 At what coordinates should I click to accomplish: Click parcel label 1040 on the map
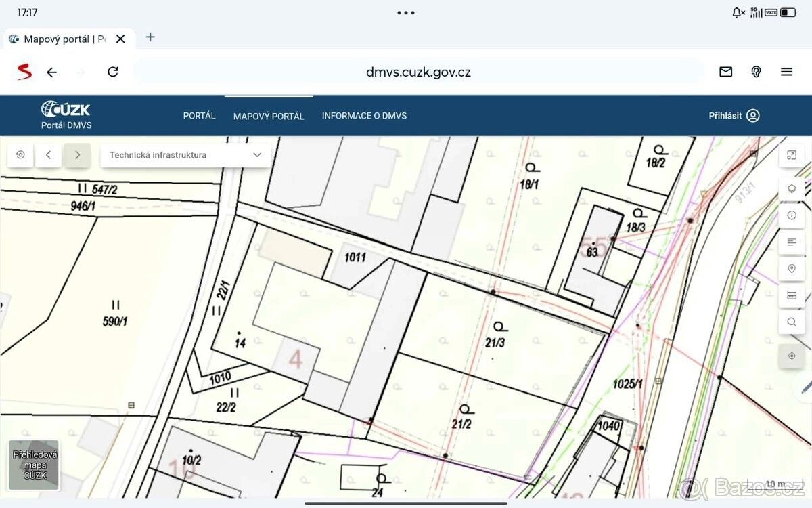[x=609, y=425]
